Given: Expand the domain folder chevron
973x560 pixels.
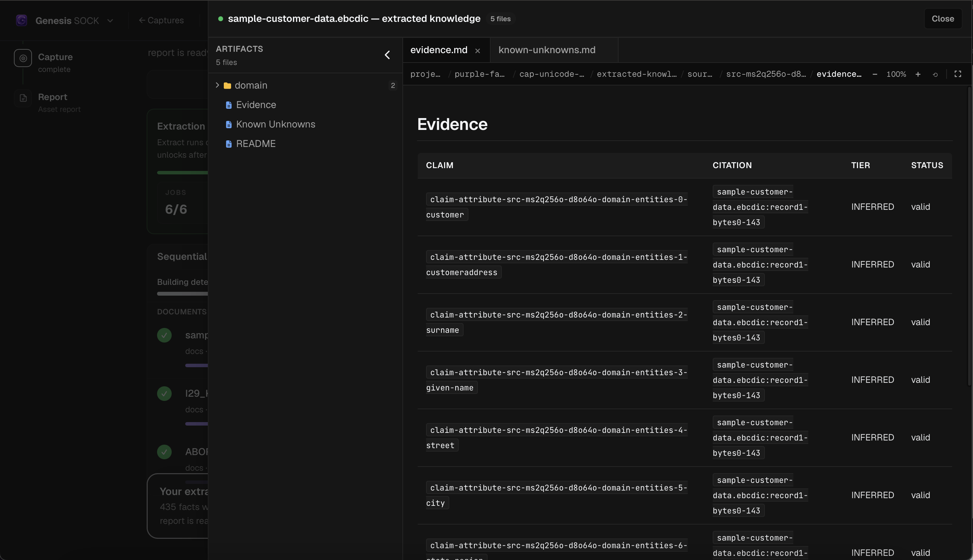Looking at the screenshot, I should (218, 85).
